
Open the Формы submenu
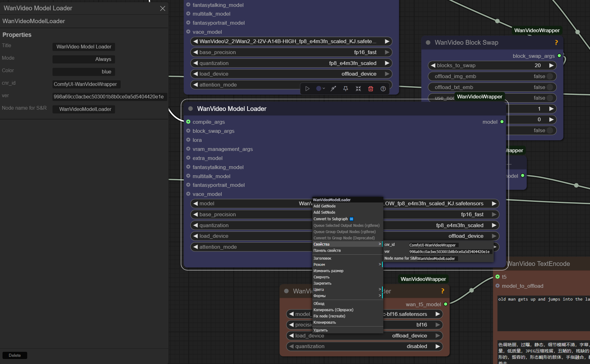coord(348,296)
